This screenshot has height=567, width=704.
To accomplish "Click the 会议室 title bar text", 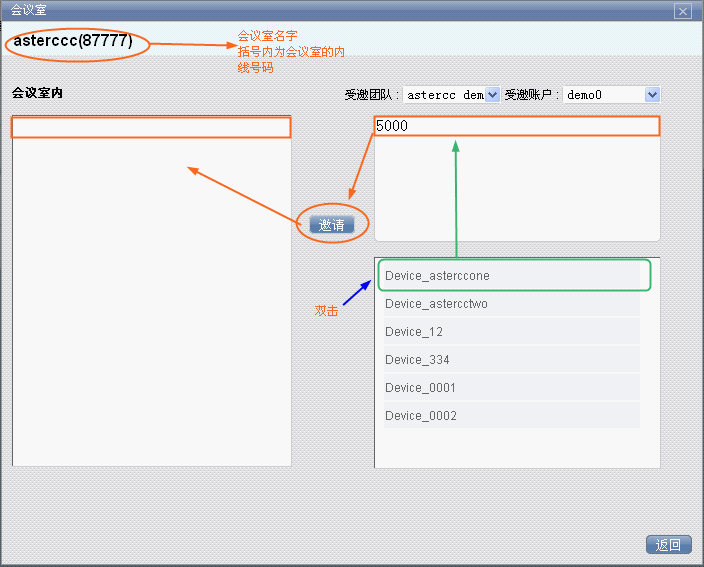I will (28, 10).
